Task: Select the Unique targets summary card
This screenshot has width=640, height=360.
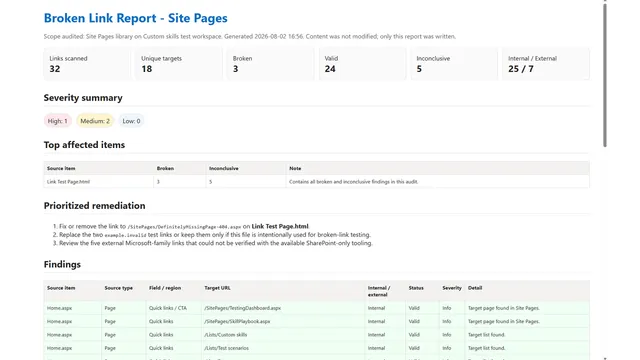Action: coord(179,64)
